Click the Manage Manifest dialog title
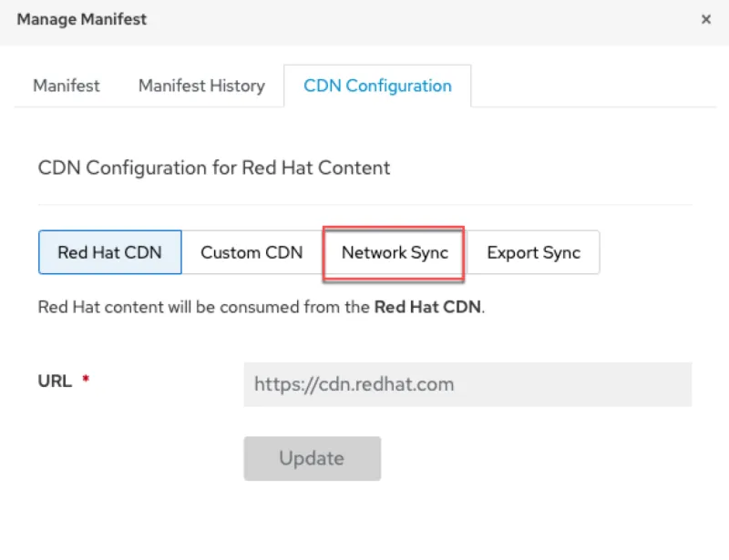 click(81, 19)
